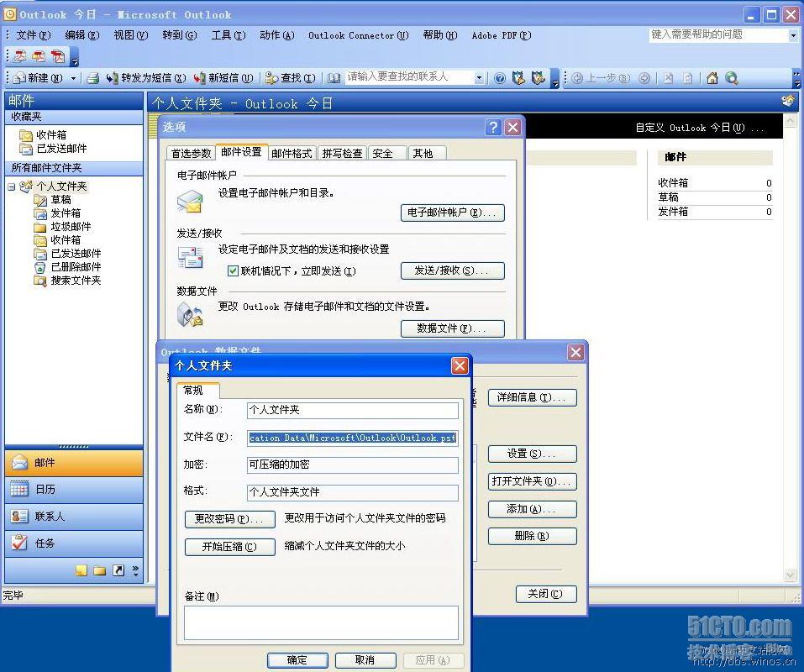Collapse the 个人文件夹 tree node
The width and height of the screenshot is (804, 672).
coord(11,187)
